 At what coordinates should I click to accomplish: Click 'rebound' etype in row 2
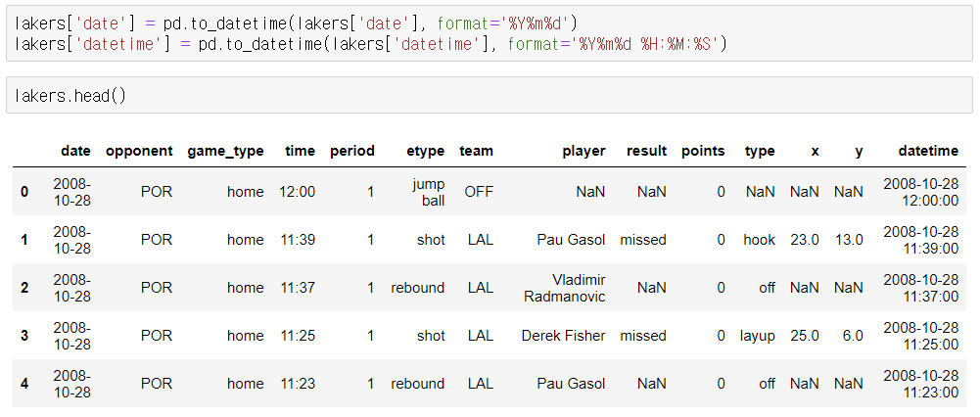[x=418, y=288]
